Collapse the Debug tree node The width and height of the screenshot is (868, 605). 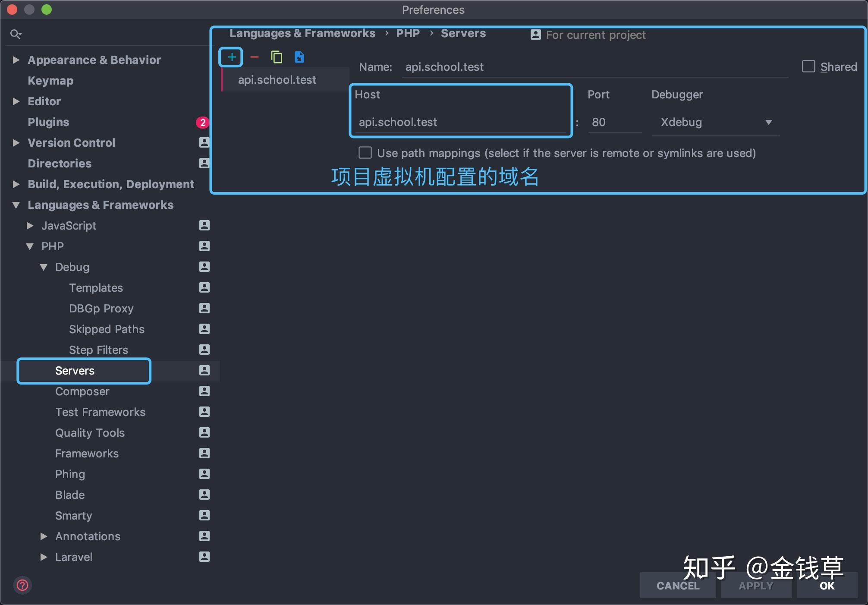click(44, 267)
